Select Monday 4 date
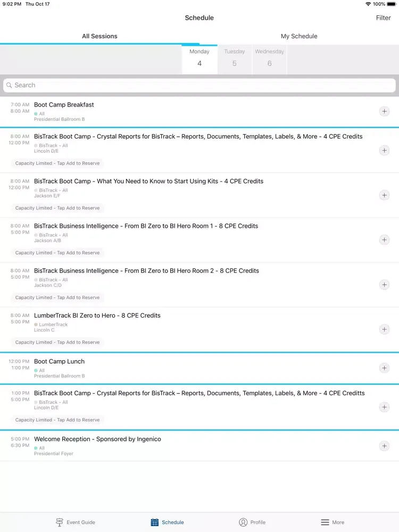The width and height of the screenshot is (399, 532). [x=199, y=60]
